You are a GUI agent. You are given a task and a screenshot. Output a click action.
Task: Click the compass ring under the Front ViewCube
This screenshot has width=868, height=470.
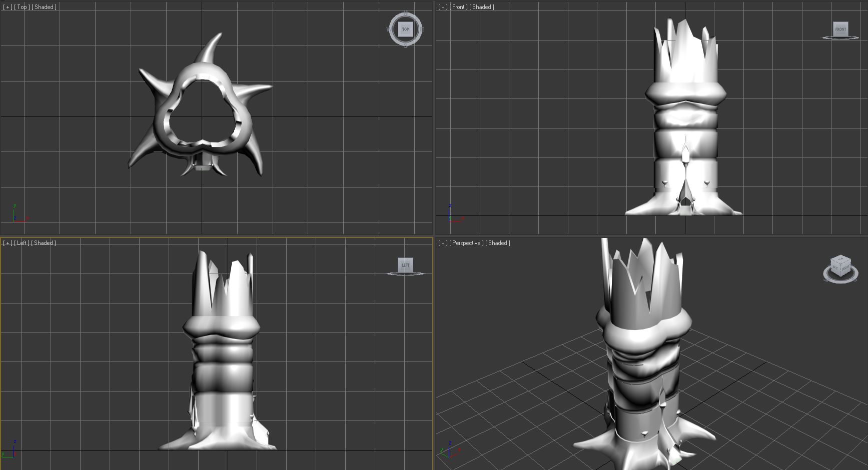840,38
